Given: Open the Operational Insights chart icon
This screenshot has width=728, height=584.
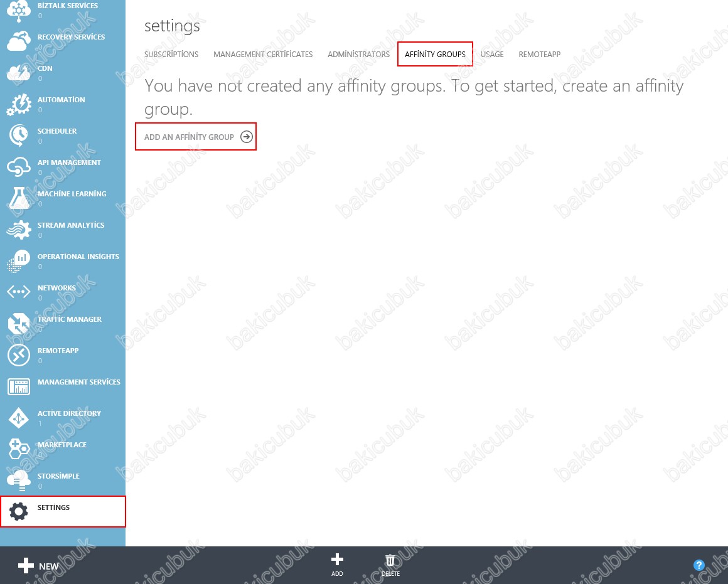Looking at the screenshot, I should tap(19, 261).
